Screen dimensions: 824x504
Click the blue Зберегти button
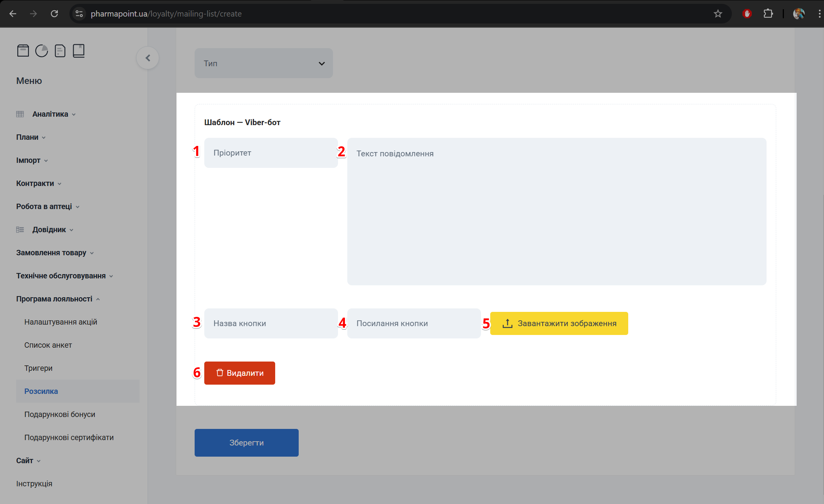pyautogui.click(x=246, y=443)
